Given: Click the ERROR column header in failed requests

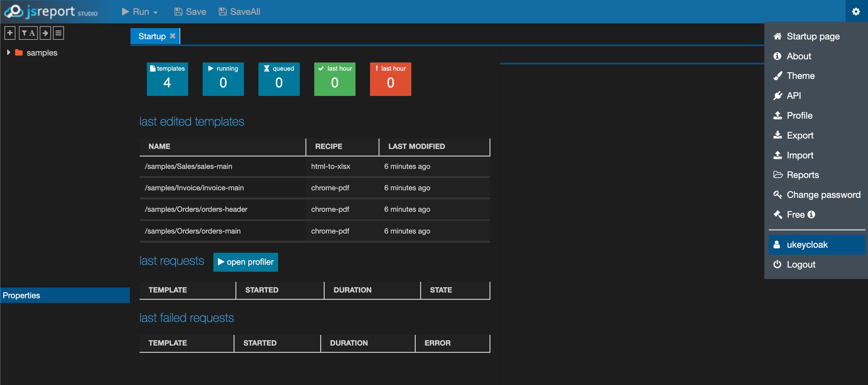Looking at the screenshot, I should coord(453,343).
